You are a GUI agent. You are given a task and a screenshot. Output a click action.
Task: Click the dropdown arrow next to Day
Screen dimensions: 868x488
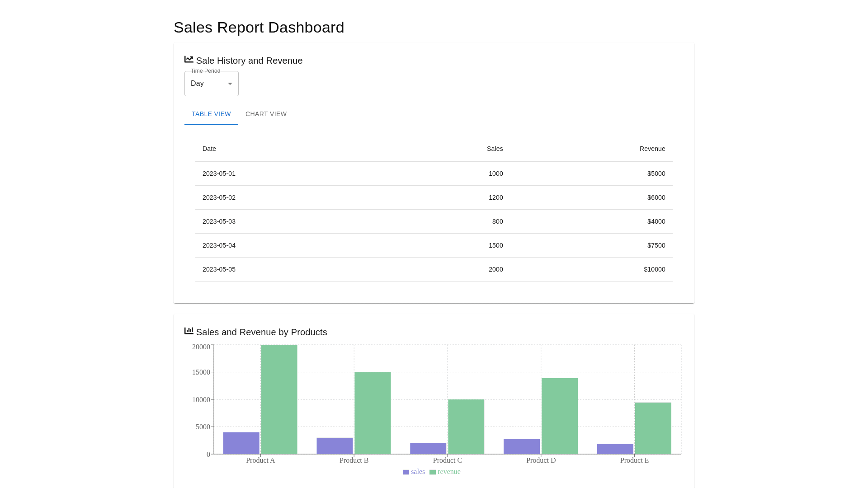pyautogui.click(x=230, y=84)
